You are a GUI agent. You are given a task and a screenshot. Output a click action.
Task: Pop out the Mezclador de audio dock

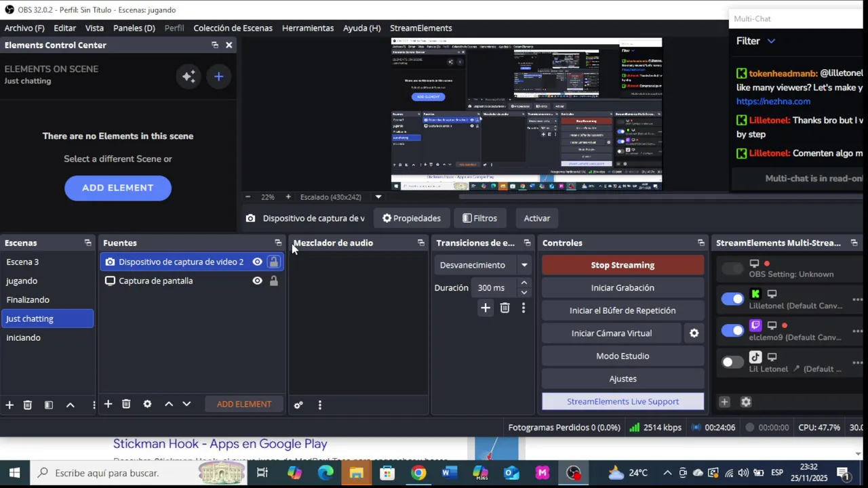click(421, 243)
